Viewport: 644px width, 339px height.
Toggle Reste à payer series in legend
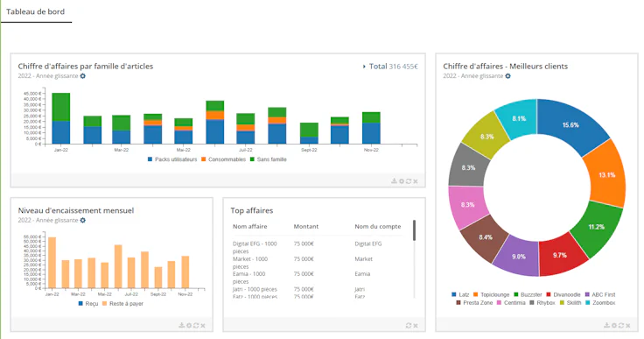pyautogui.click(x=122, y=304)
